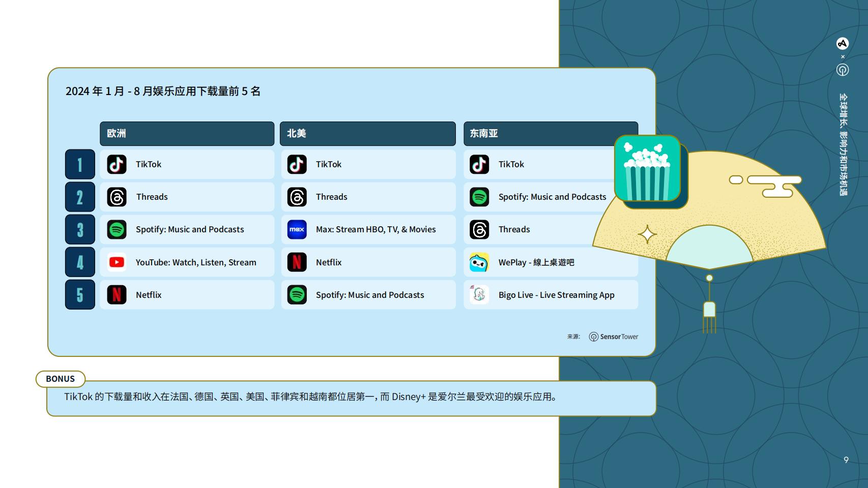Click the popcorn app icon

(647, 168)
